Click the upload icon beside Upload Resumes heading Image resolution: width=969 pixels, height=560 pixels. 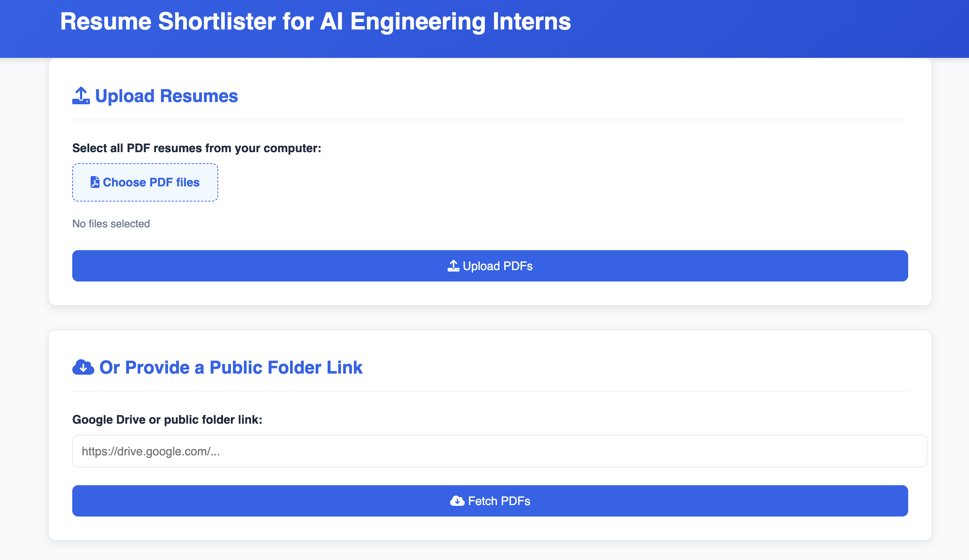[81, 96]
